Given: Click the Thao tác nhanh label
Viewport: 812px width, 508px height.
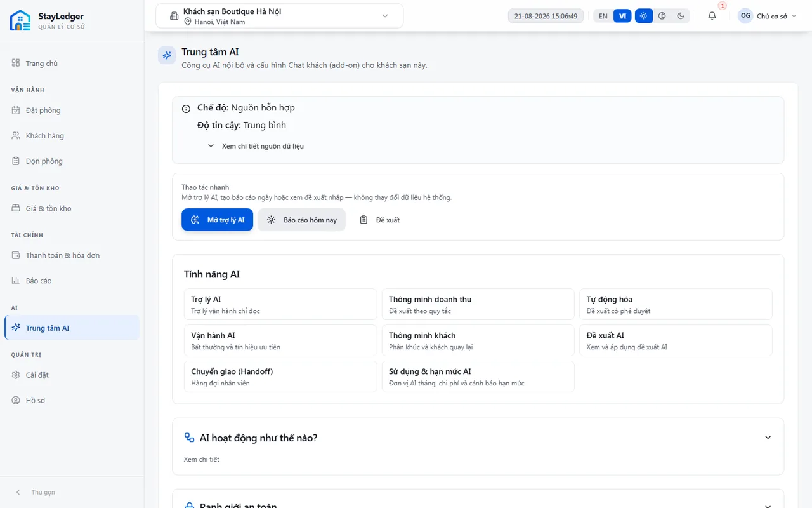Looking at the screenshot, I should 206,187.
